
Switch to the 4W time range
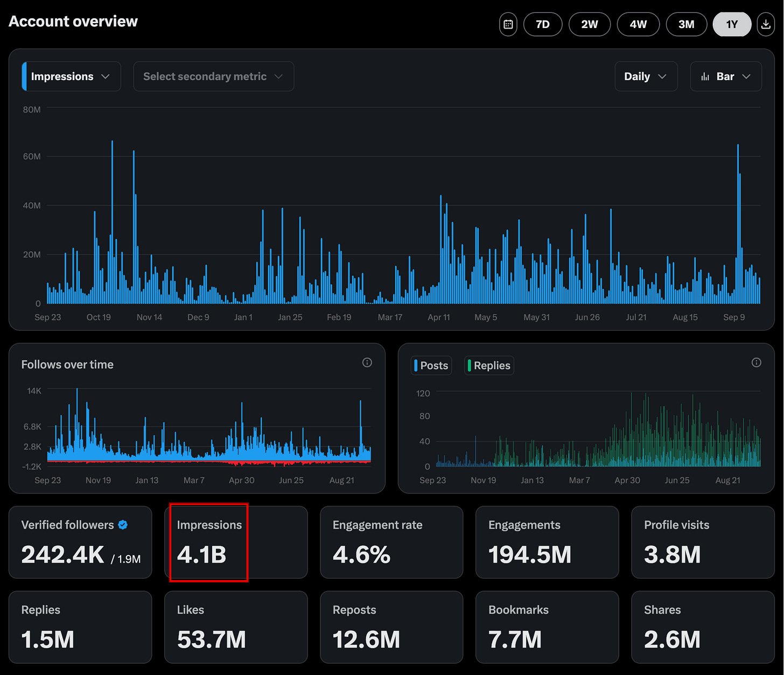(x=638, y=24)
